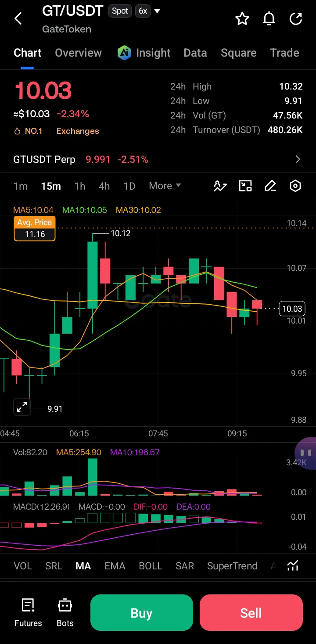316x644 pixels.
Task: Open GTUSDT Perp via chevron arrow
Action: click(298, 159)
